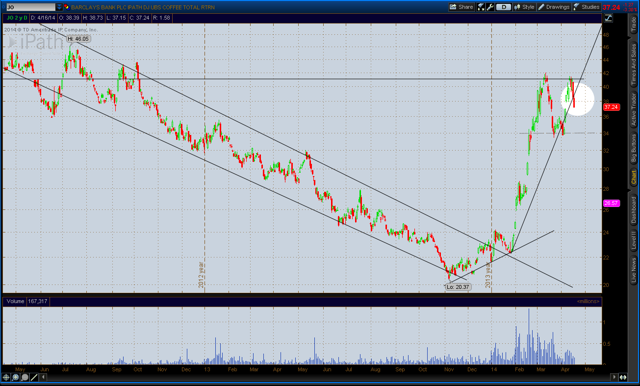This screenshot has height=386, width=640.
Task: Change the D aggregation period button
Action: click(504, 7)
